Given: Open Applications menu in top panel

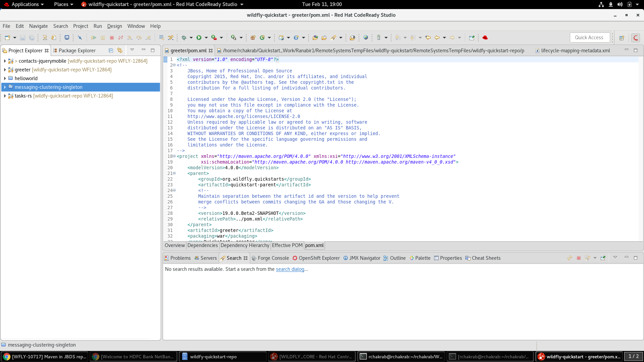Looking at the screenshot, I should point(25,4).
